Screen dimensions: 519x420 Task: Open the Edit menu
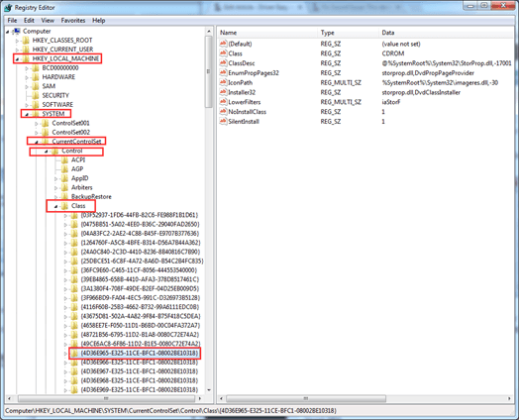pyautogui.click(x=29, y=21)
